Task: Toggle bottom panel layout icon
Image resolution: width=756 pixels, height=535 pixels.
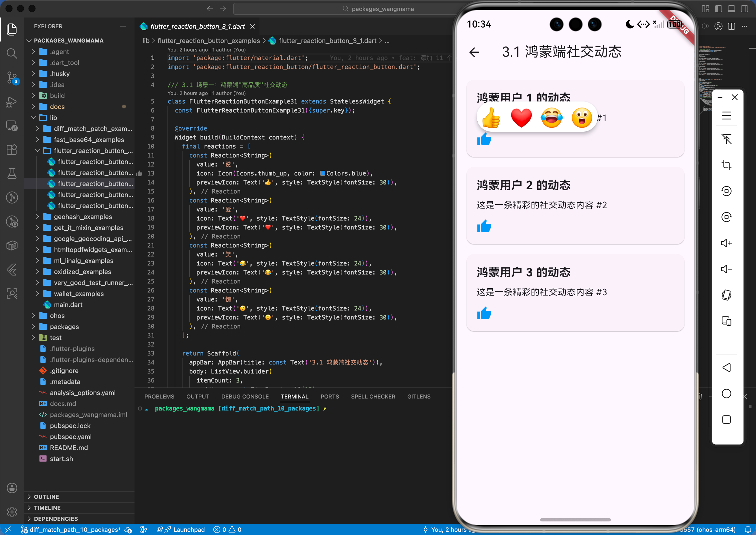Action: point(731,9)
